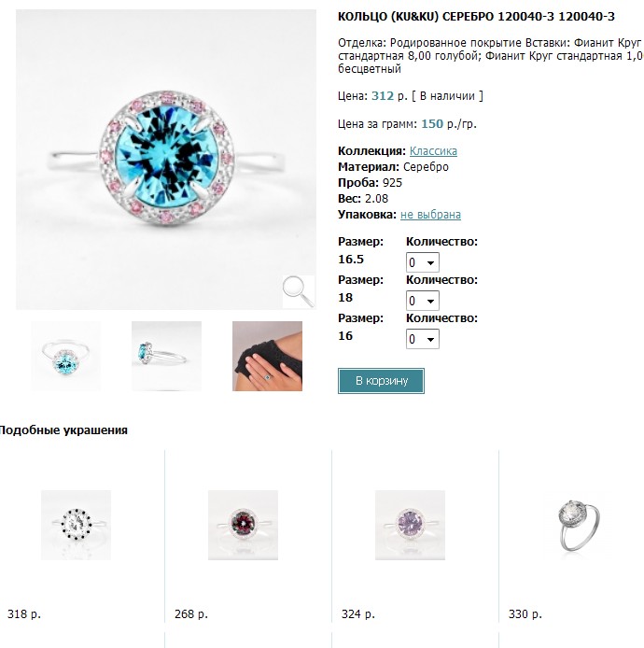
Task: Click the 268 р. price label
Action: pos(190,614)
